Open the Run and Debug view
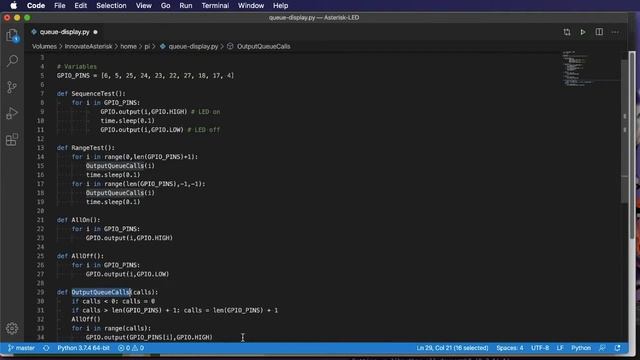This screenshot has height=360, width=640. (x=12, y=113)
